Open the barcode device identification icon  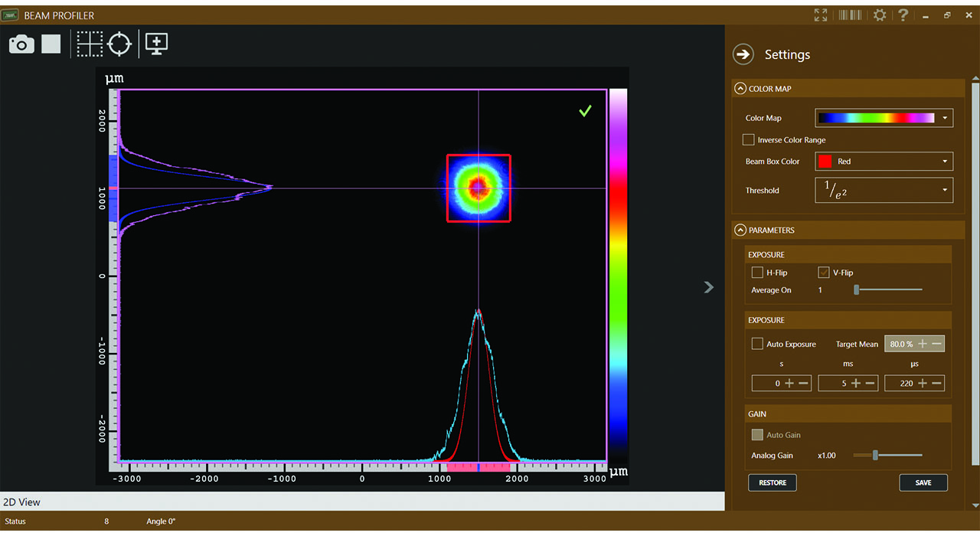tap(850, 15)
